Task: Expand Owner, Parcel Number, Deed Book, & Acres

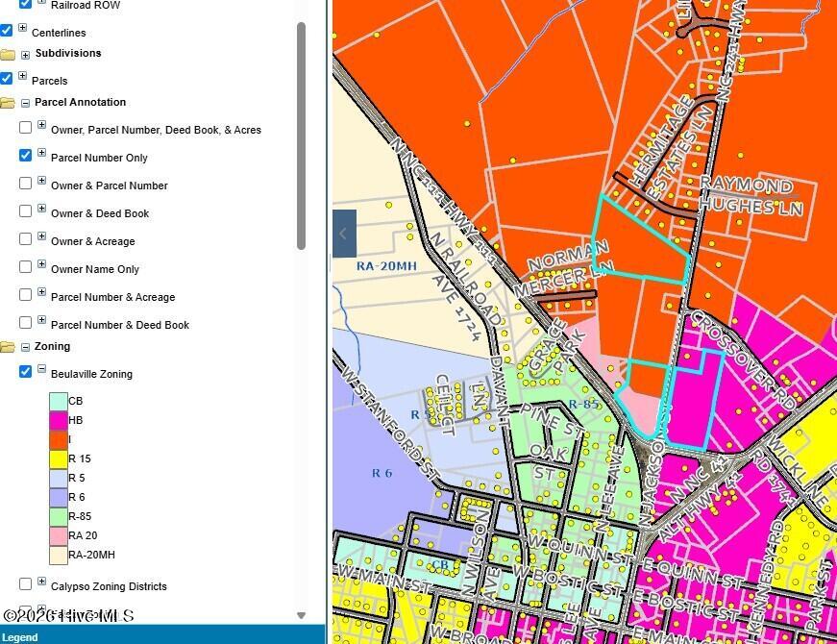Action: tap(41, 124)
